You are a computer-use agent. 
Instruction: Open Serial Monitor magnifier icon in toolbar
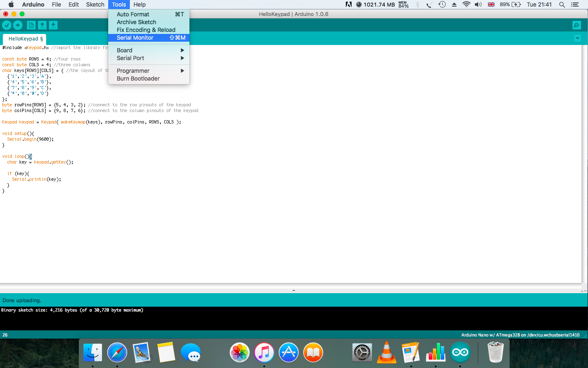(577, 25)
